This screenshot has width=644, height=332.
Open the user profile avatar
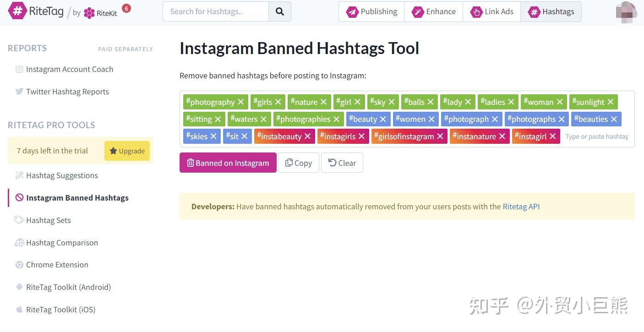pyautogui.click(x=626, y=12)
